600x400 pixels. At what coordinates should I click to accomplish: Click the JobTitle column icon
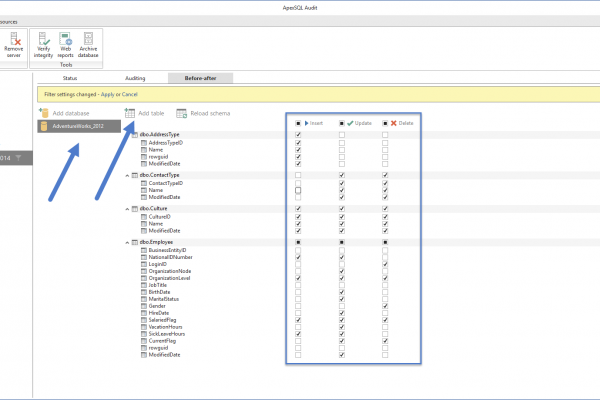tap(144, 285)
